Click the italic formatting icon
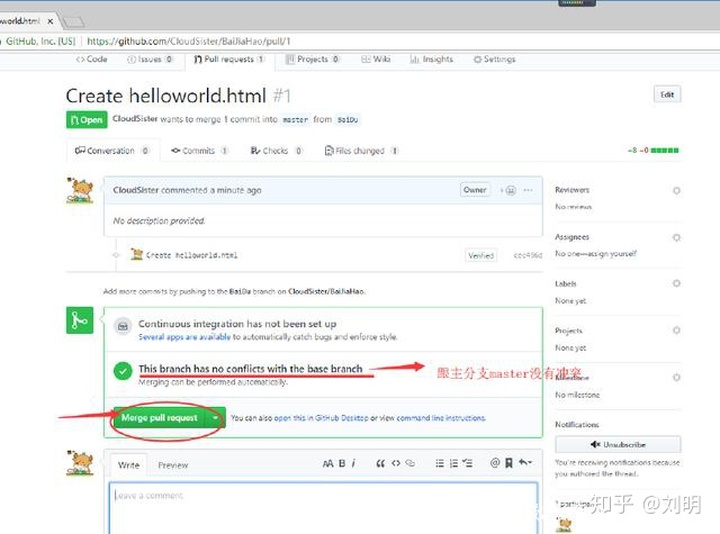Image resolution: width=720 pixels, height=534 pixels. (353, 463)
